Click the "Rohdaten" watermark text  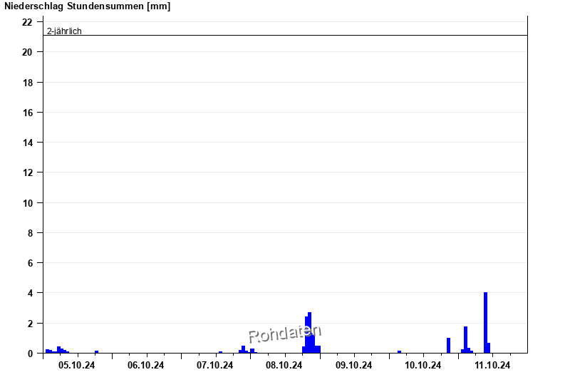[x=284, y=333]
